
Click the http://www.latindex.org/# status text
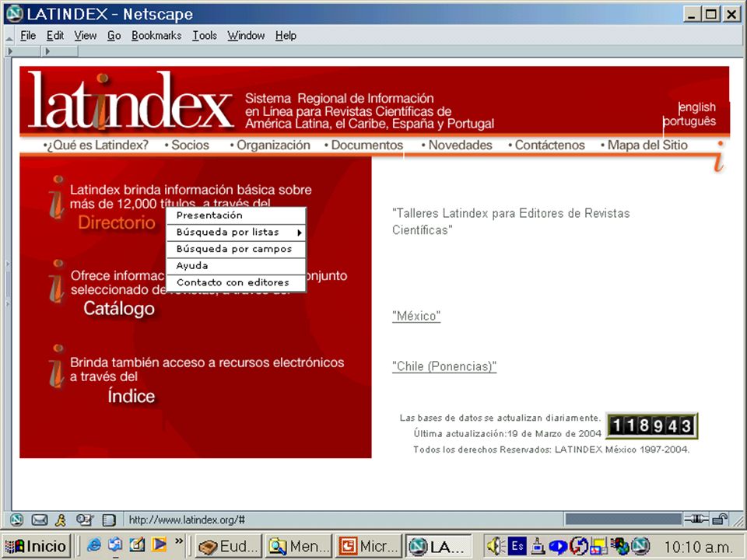point(187,520)
